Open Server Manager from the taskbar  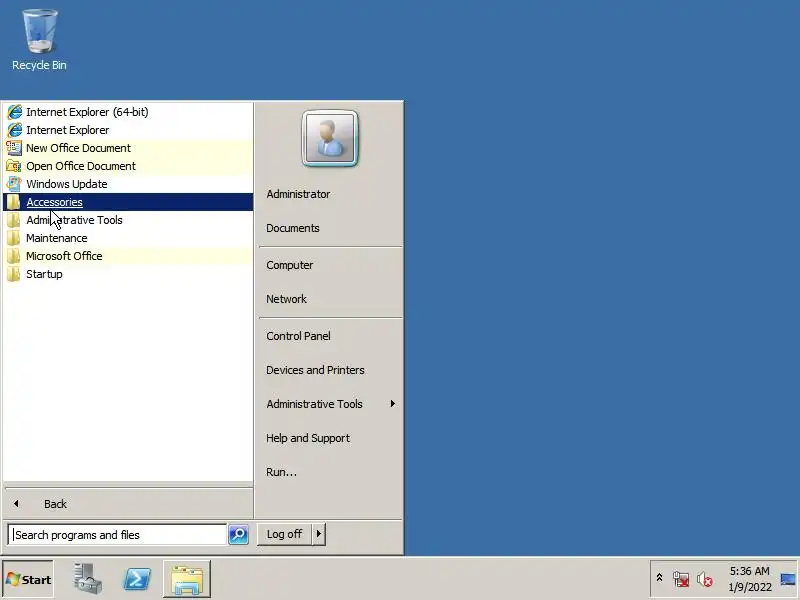[x=87, y=579]
